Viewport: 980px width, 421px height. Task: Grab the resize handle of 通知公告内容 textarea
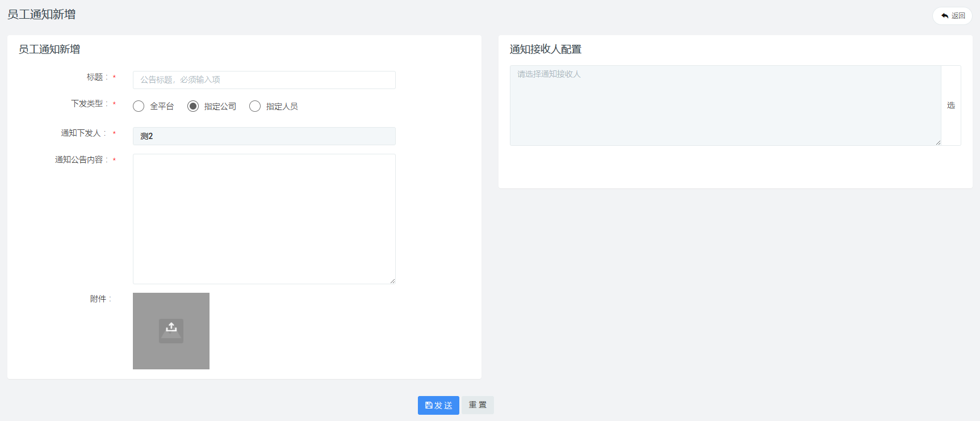(392, 280)
